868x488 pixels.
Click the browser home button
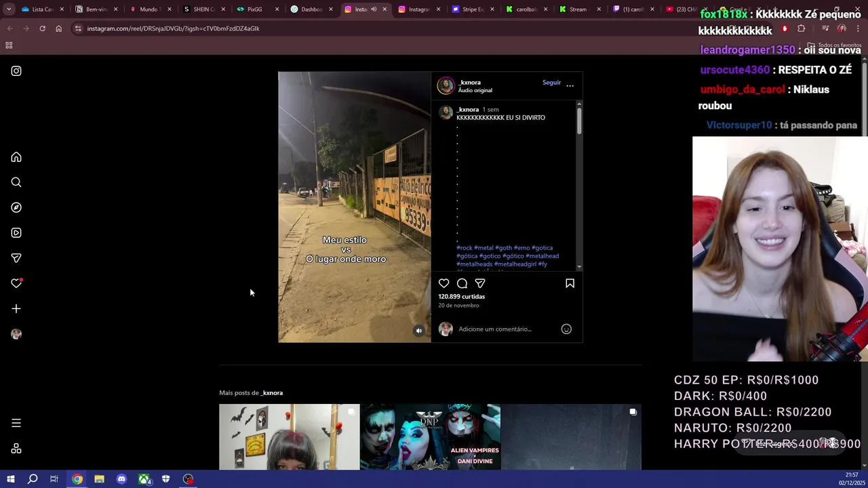tap(58, 28)
